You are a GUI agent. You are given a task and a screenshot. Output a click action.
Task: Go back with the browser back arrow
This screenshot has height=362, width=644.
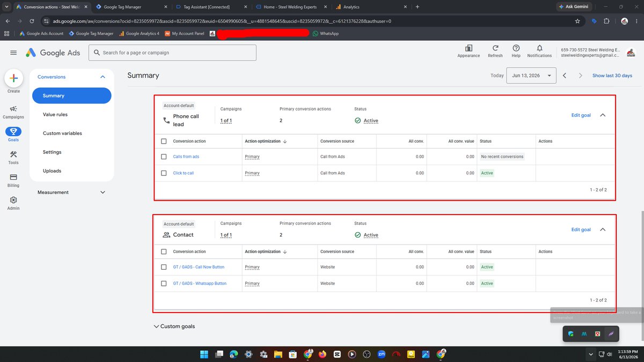[8, 21]
